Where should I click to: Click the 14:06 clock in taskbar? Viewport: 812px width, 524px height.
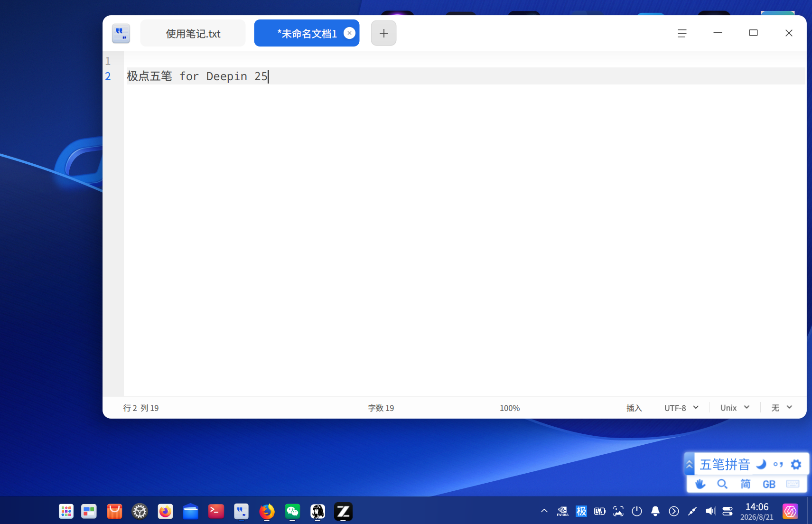pos(757,507)
